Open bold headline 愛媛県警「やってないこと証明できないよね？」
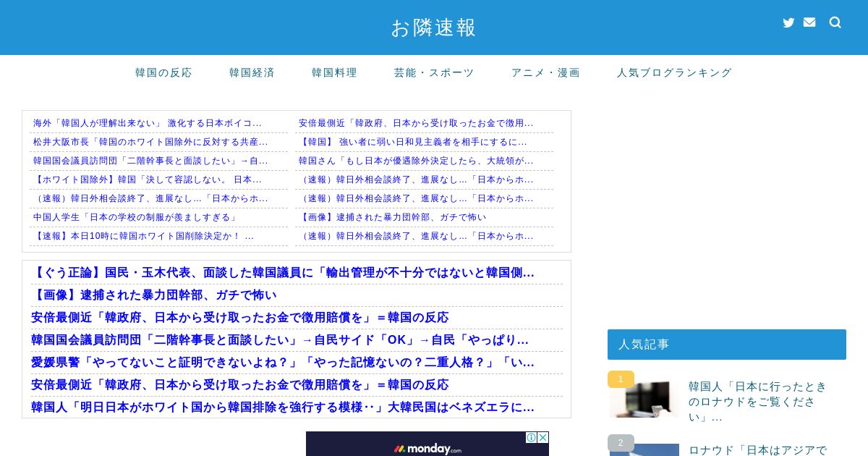The image size is (868, 456). click(283, 363)
